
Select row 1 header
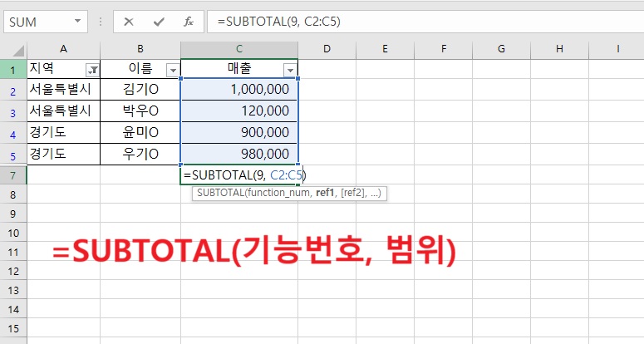tap(13, 69)
